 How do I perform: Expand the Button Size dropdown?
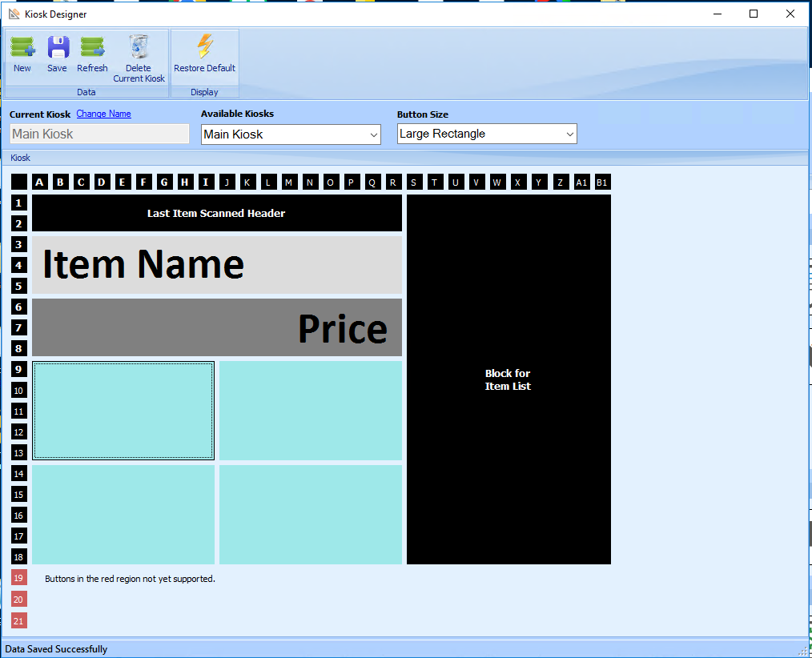pyautogui.click(x=487, y=134)
